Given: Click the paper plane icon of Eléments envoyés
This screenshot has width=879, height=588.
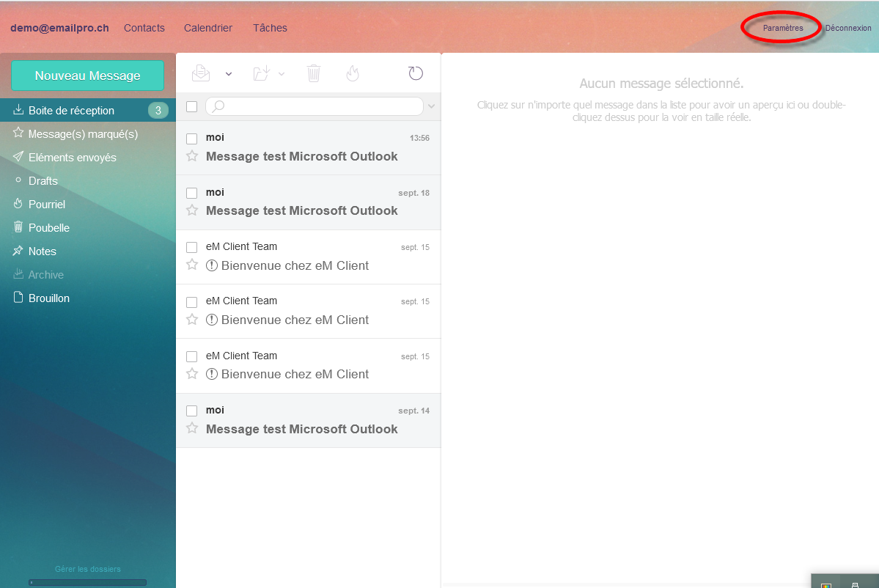Looking at the screenshot, I should [x=18, y=156].
